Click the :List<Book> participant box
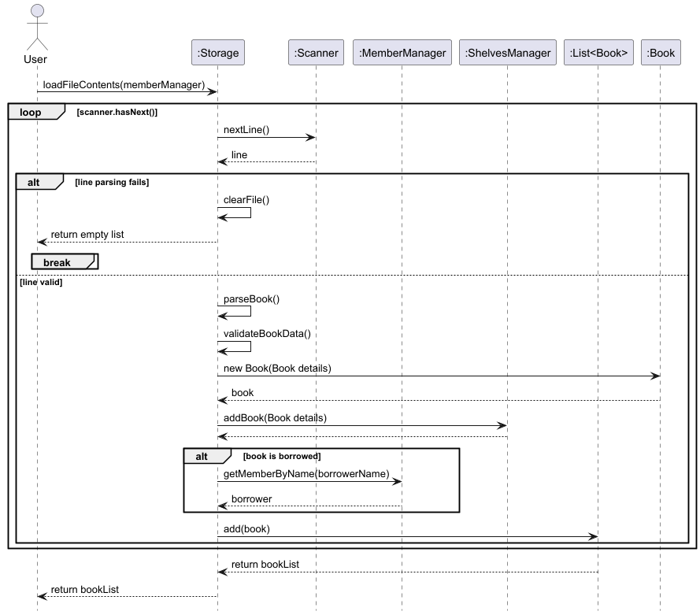This screenshot has width=700, height=615. click(x=598, y=53)
